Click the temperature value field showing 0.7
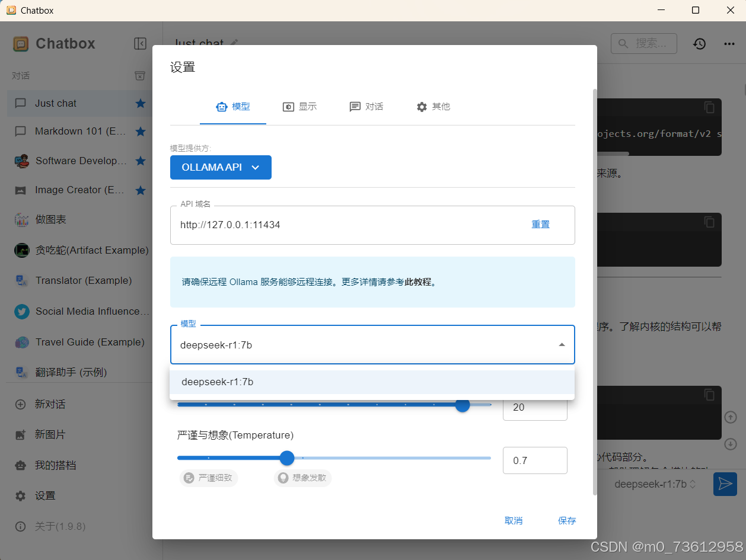Viewport: 746px width, 560px height. click(535, 460)
